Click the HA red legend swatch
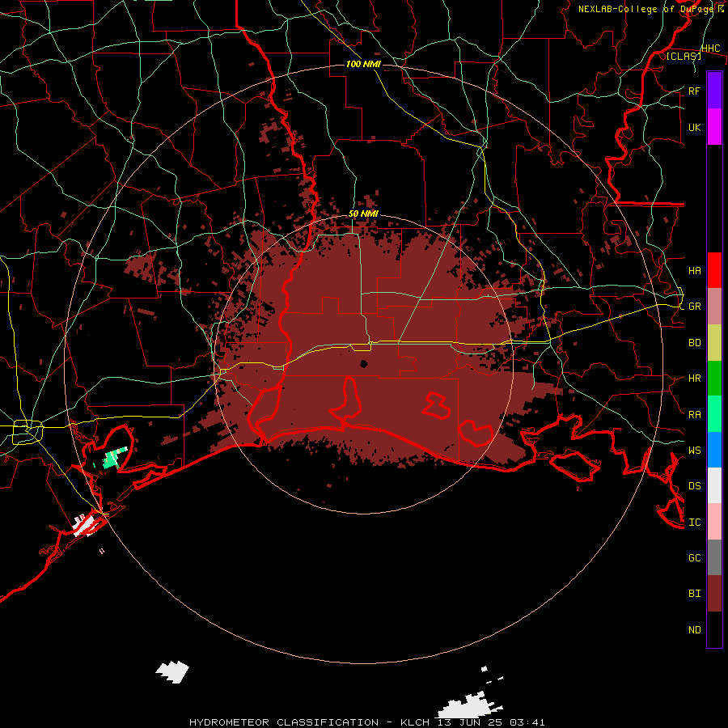Screen dimensions: 728x728 [x=714, y=270]
